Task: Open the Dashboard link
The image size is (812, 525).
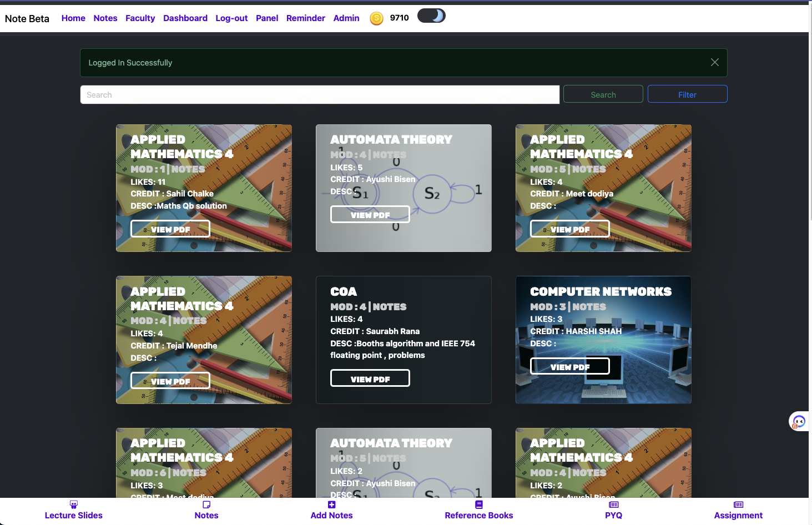Action: [x=185, y=18]
